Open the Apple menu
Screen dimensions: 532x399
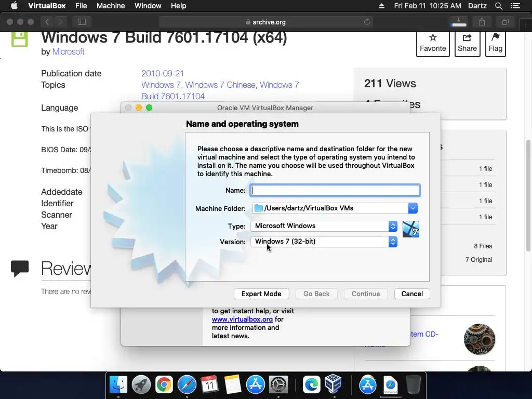tap(14, 6)
